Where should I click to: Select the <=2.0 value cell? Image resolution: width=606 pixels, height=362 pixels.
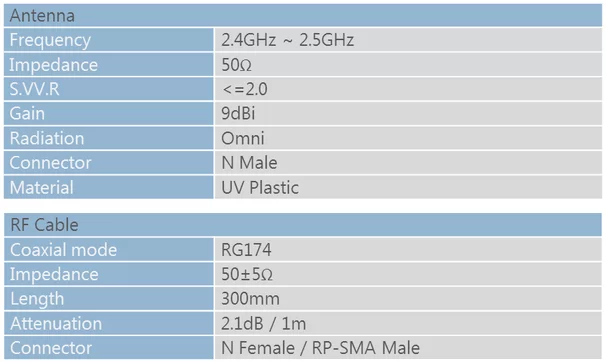tap(409, 89)
